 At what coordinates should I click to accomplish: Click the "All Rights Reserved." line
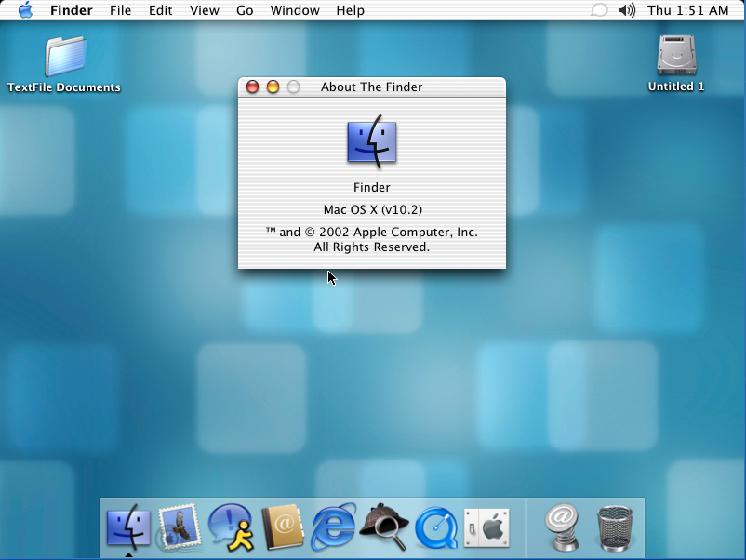[x=371, y=247]
